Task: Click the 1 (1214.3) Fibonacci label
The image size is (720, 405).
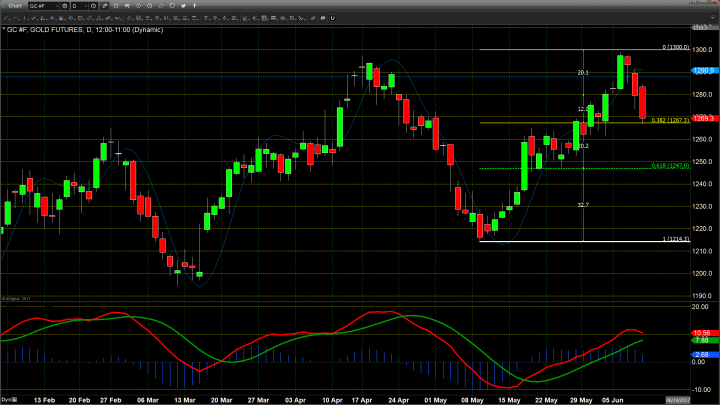Action: coord(676,239)
